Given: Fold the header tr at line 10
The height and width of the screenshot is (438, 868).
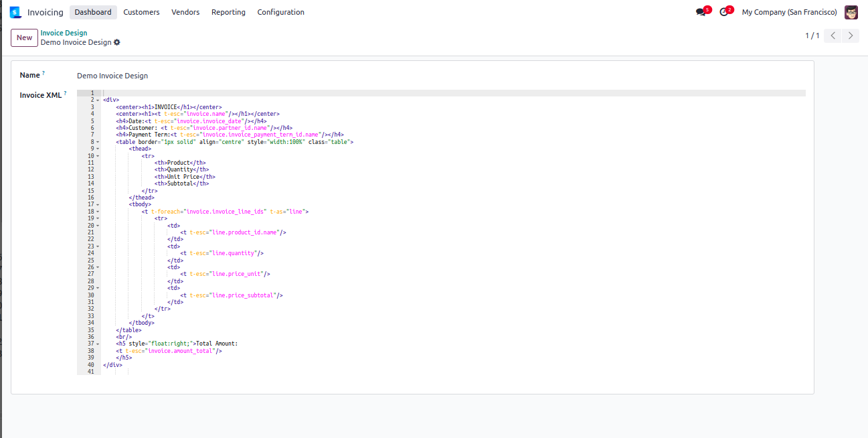Looking at the screenshot, I should (x=98, y=156).
